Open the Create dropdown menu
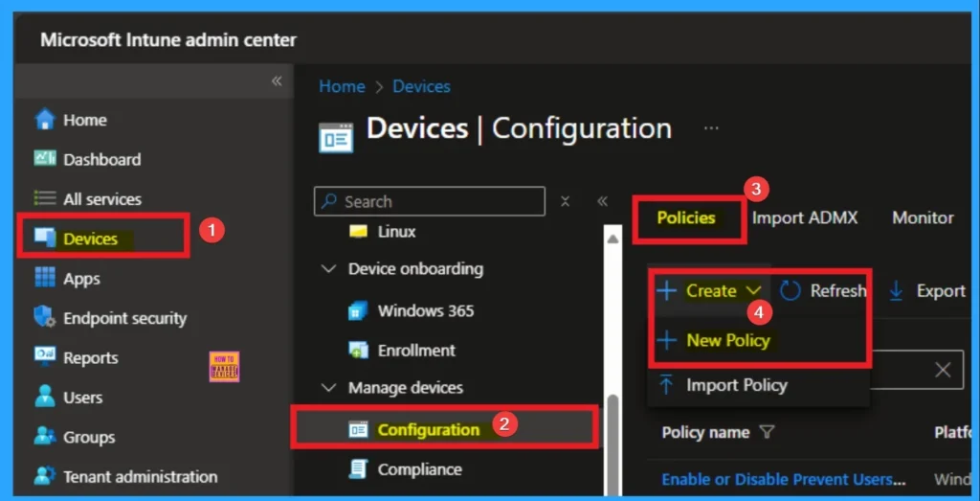Image resolution: width=980 pixels, height=501 pixels. [710, 291]
